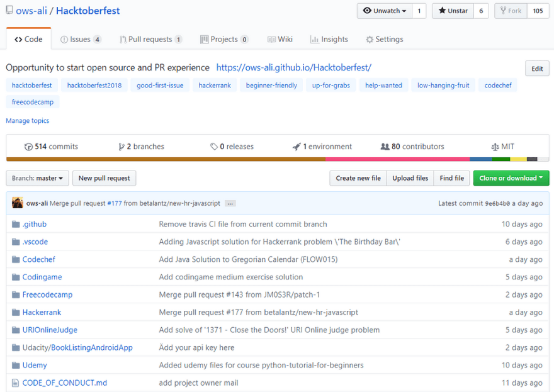This screenshot has height=392, width=554.
Task: Click the hacktoberfest2018 topic tag
Action: (x=94, y=86)
